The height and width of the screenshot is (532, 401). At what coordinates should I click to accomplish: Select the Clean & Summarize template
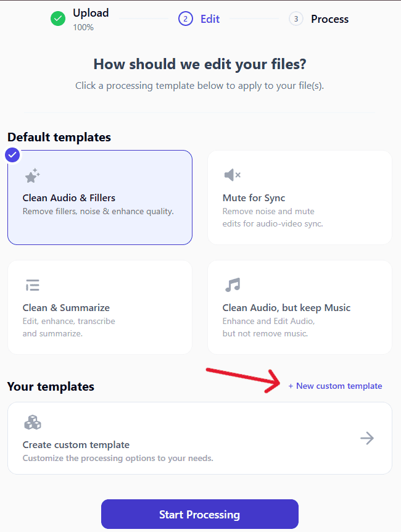click(x=100, y=307)
